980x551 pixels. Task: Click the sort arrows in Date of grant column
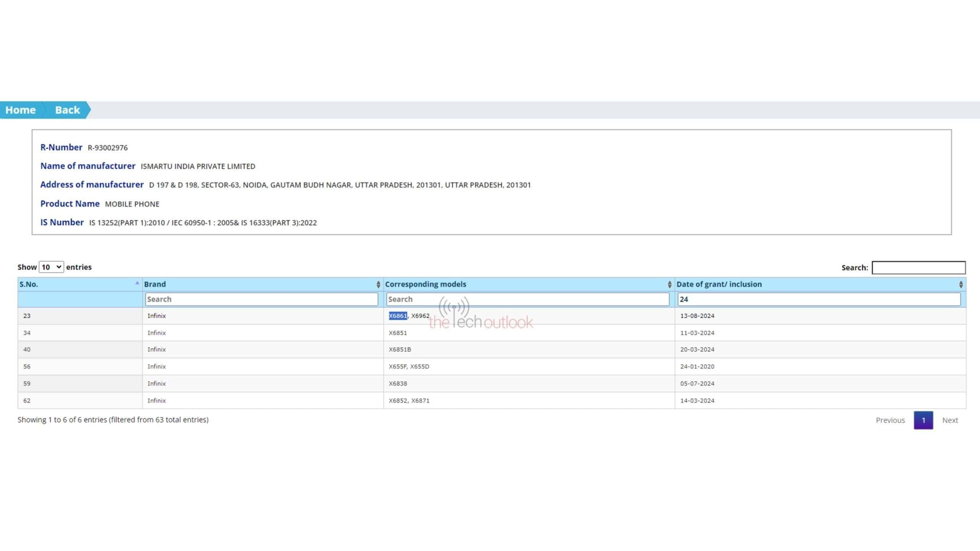click(x=960, y=284)
